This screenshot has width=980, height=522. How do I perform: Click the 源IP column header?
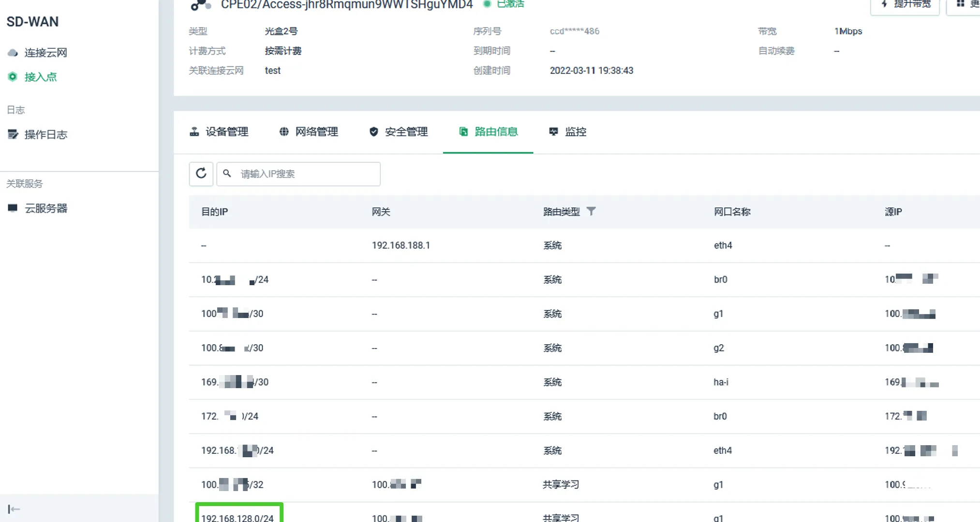click(x=893, y=212)
